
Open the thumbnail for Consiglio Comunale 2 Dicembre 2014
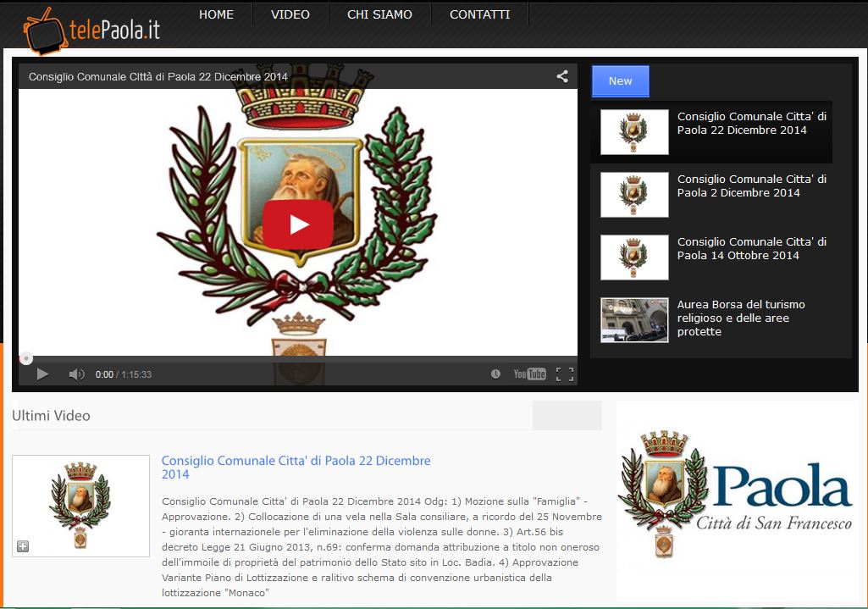634,194
